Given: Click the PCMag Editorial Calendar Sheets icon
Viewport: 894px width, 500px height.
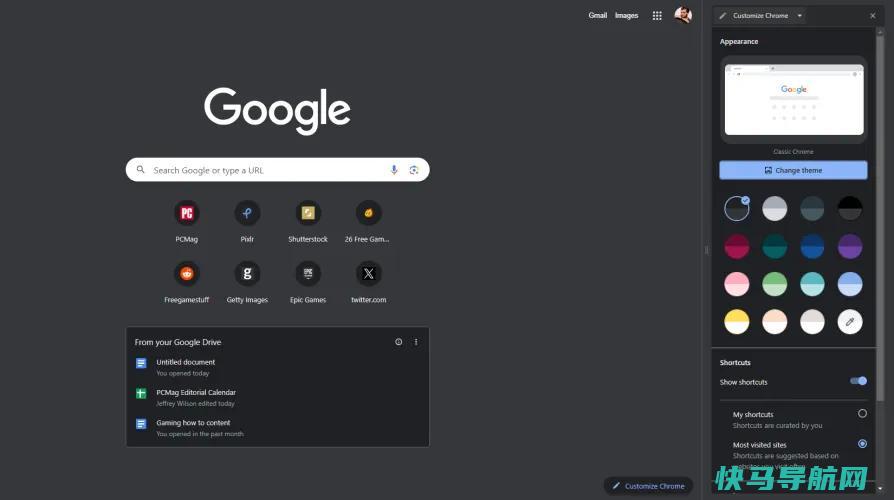Looking at the screenshot, I should pyautogui.click(x=141, y=393).
